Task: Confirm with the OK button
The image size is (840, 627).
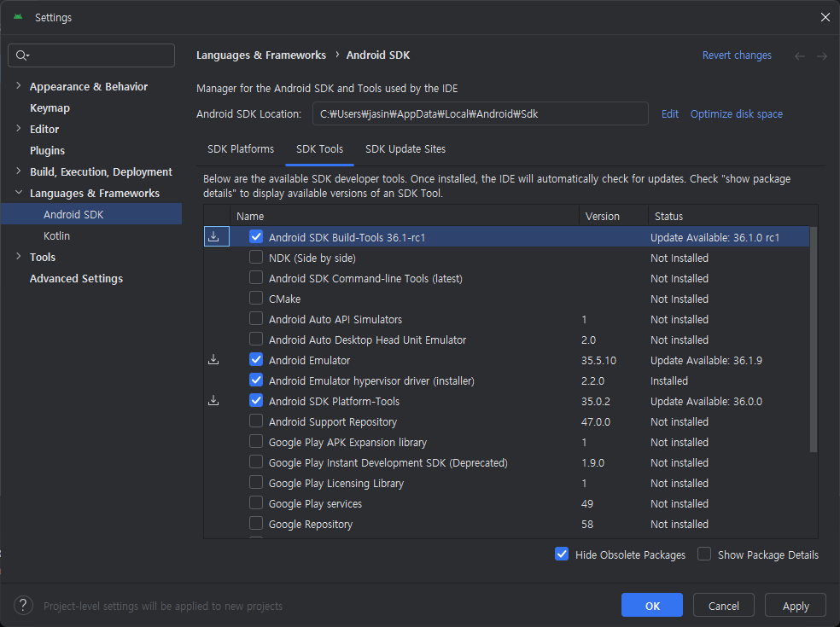Action: coord(652,605)
